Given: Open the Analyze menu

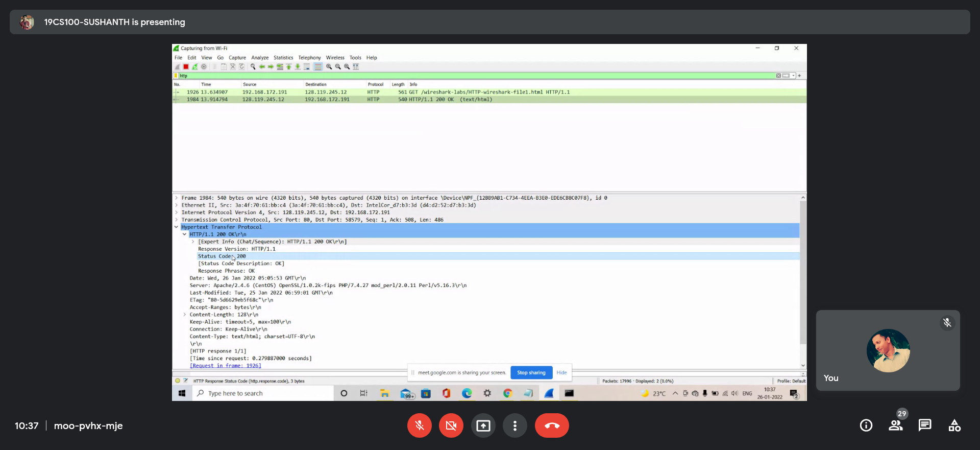Looking at the screenshot, I should (x=259, y=58).
